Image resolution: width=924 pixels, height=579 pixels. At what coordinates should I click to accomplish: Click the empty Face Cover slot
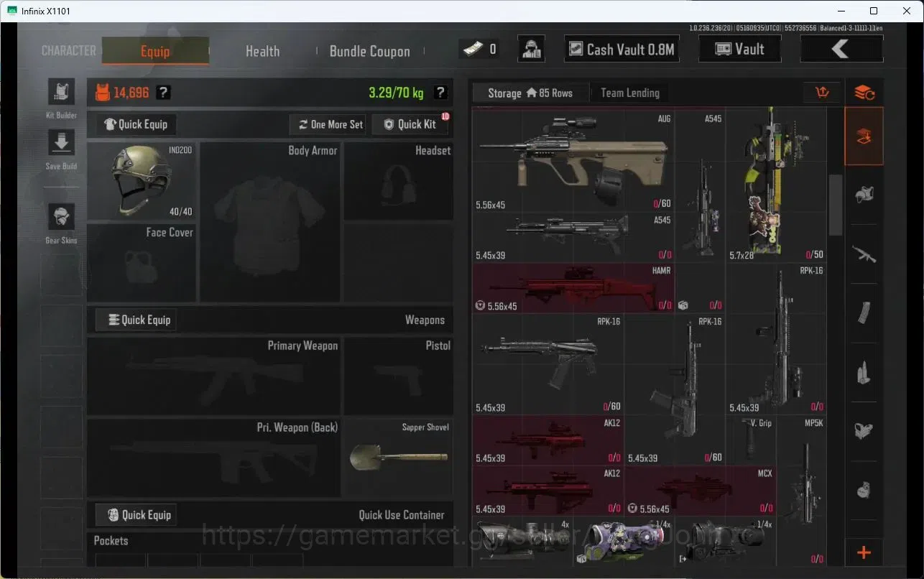coord(142,263)
